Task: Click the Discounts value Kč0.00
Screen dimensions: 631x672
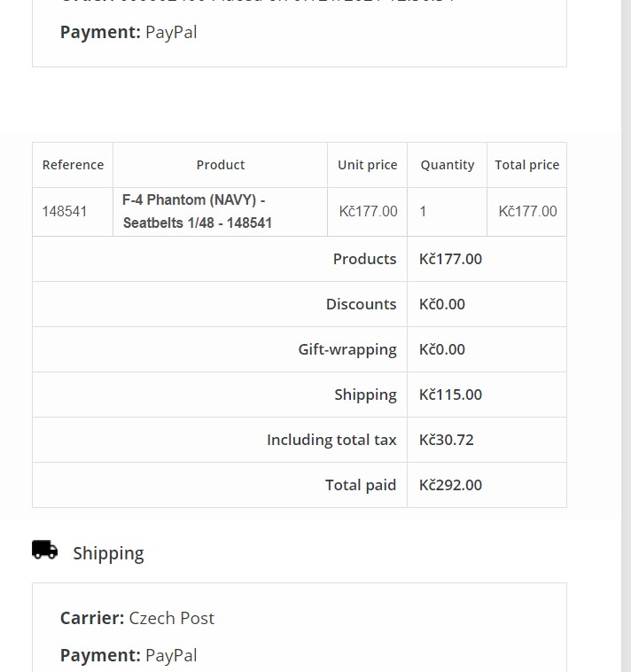Action: point(441,304)
